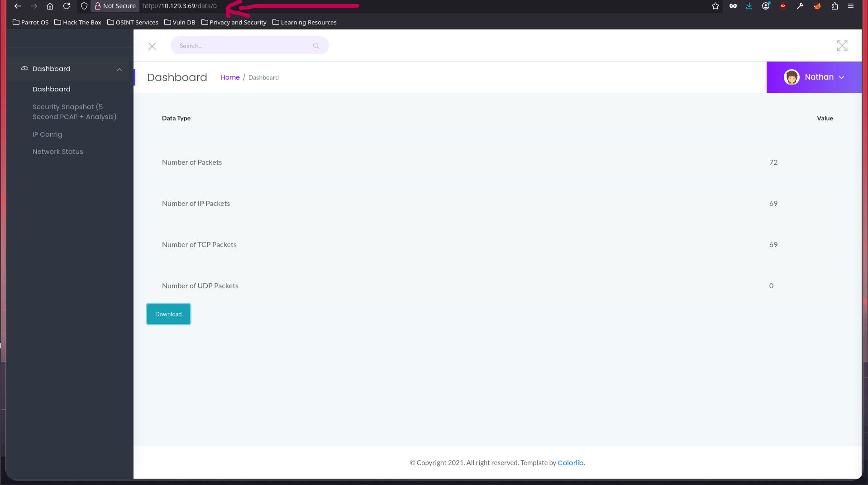Open the extensions puzzle icon
Screen dimensions: 868x485
835,6
